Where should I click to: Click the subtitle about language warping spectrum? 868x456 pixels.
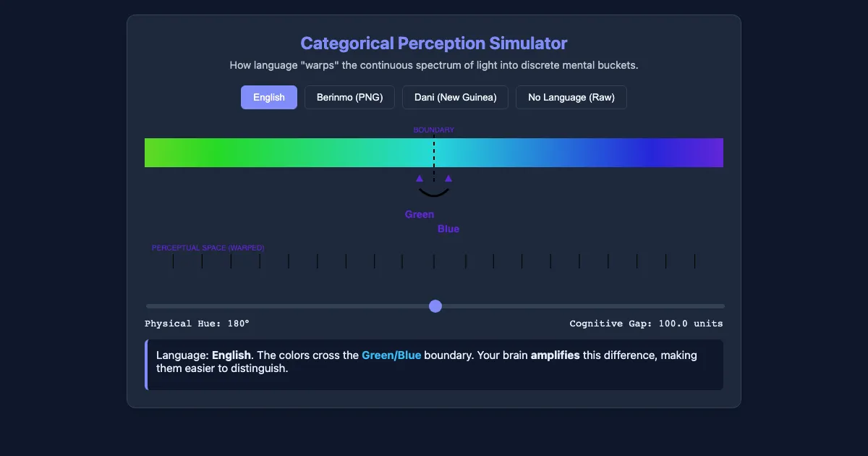coord(434,65)
